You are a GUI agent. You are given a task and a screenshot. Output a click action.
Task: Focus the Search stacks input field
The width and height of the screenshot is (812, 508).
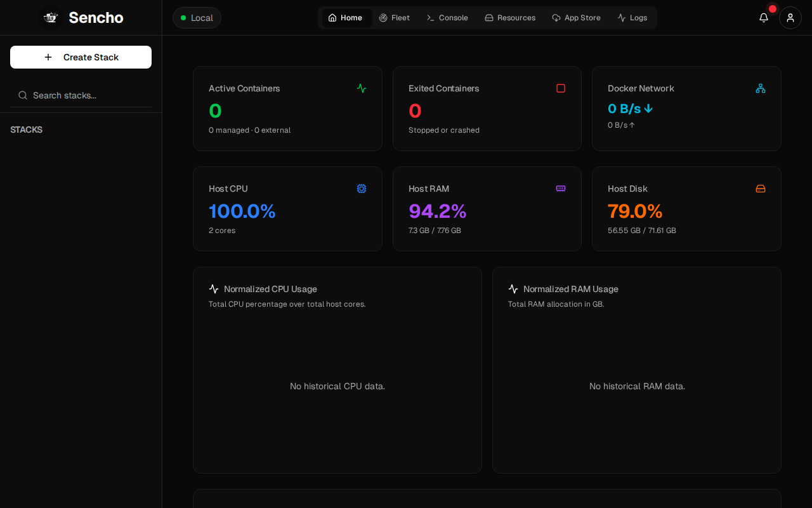pos(81,95)
